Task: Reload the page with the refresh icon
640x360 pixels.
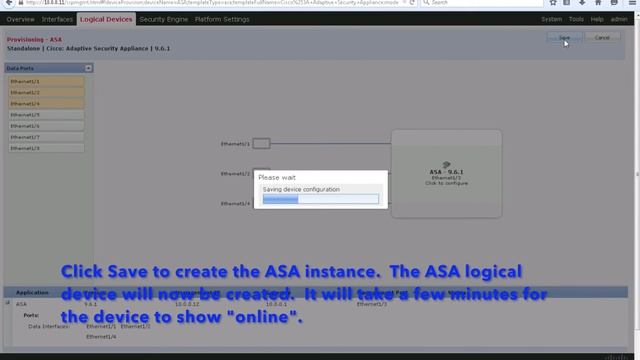Action: coord(412,2)
